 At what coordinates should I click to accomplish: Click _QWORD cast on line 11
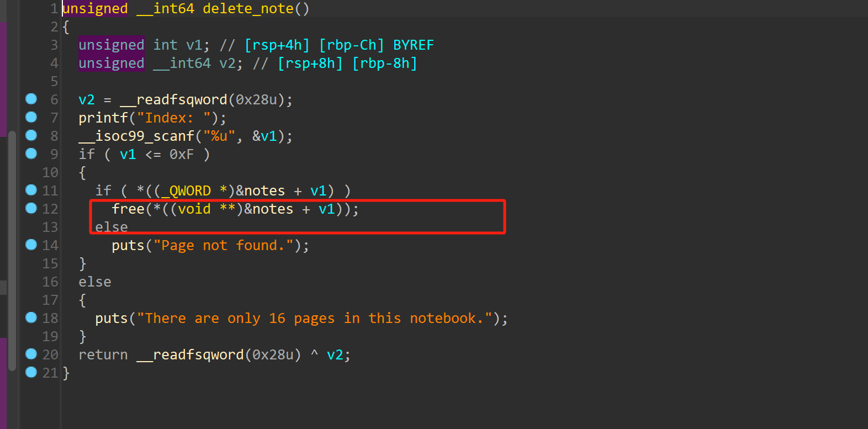pyautogui.click(x=186, y=191)
